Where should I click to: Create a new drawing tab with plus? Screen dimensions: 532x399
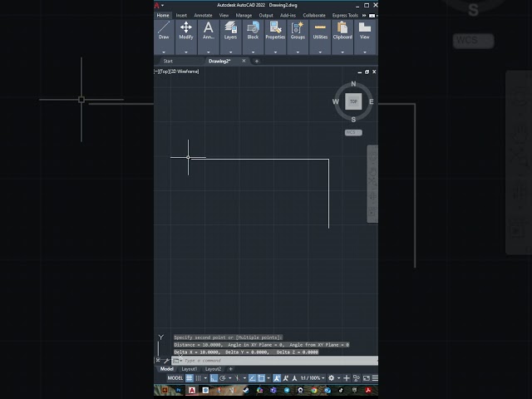257,61
